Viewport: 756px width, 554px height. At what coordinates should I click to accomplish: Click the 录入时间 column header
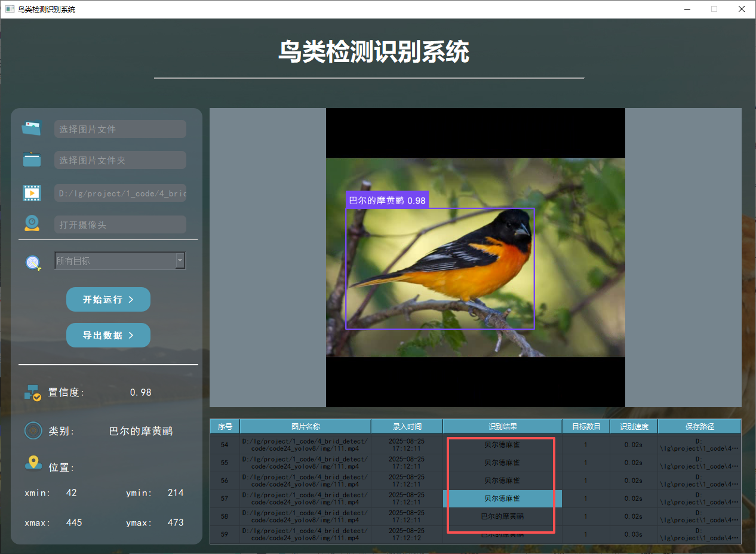point(407,426)
